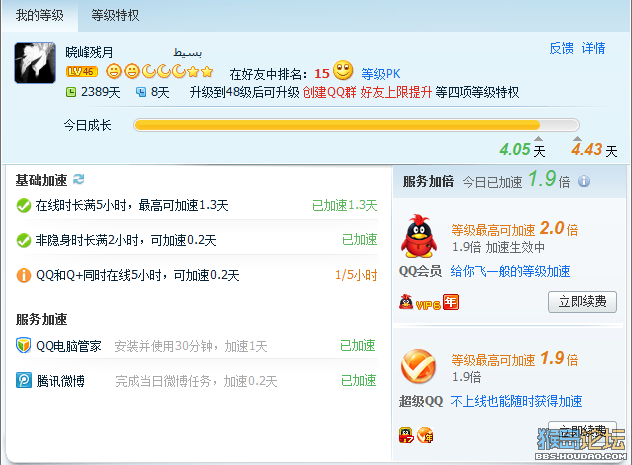Screen dimensions: 632x465
Task: Click the QQ电脑管家 service name
Action: (69, 346)
